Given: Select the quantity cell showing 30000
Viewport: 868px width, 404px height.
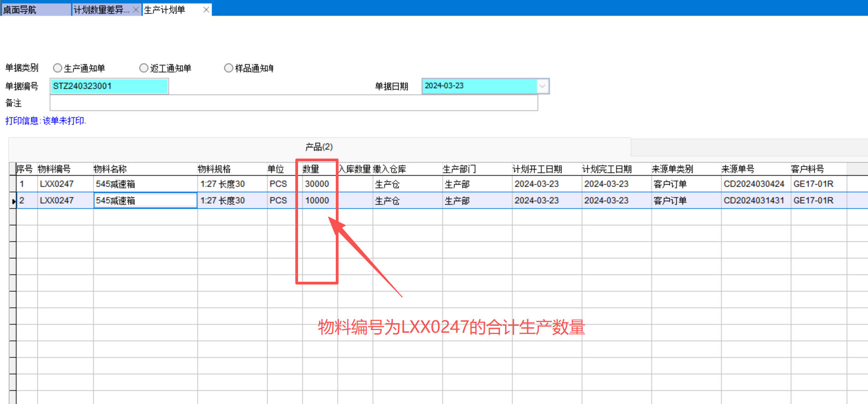Looking at the screenshot, I should tap(317, 184).
